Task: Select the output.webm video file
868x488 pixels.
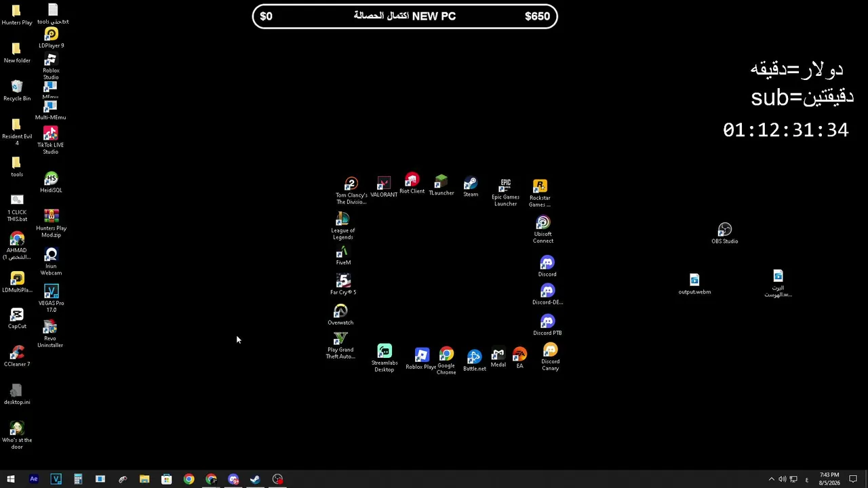Action: point(694,285)
